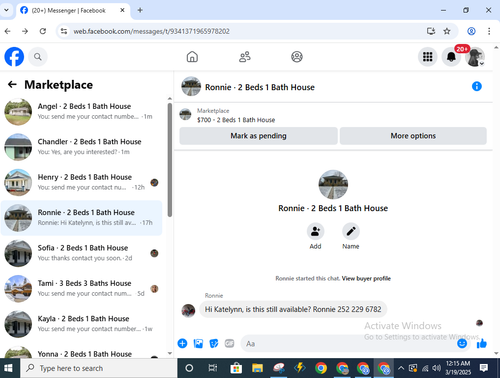Screen dimensions: 500x378
Task: Open Chrome three-dot menu
Action: click(489, 31)
